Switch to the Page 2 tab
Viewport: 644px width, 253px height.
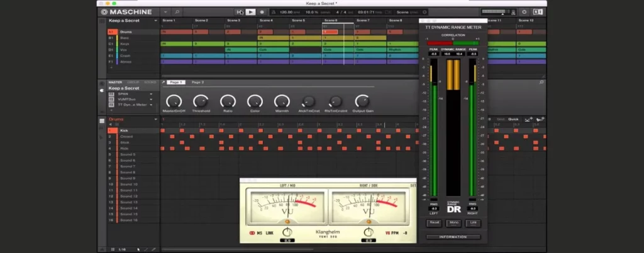click(x=197, y=82)
